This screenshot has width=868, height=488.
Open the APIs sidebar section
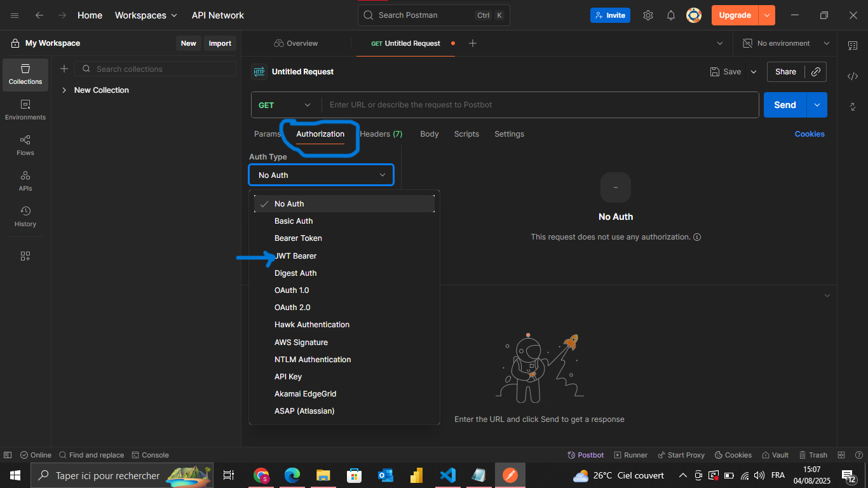coord(25,181)
